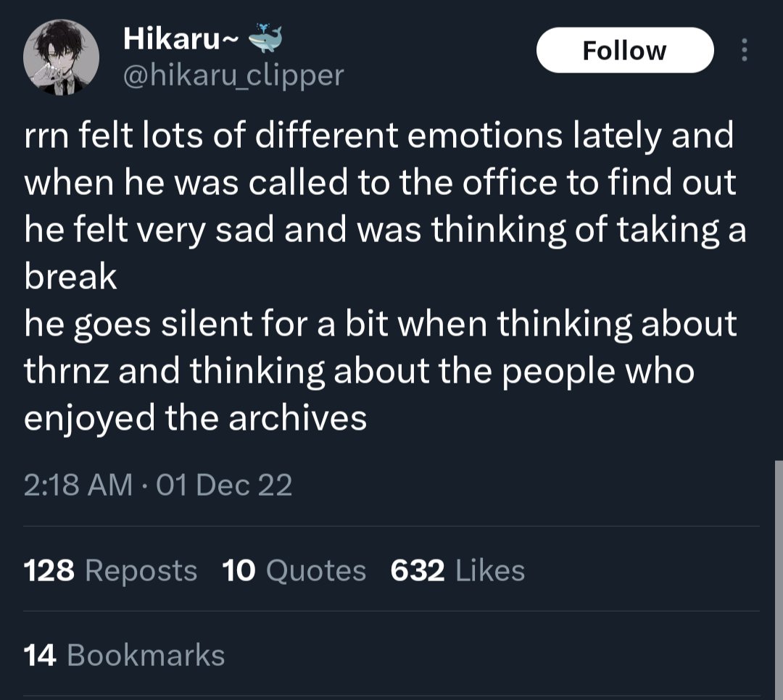Show the 10 Quotes

click(294, 570)
